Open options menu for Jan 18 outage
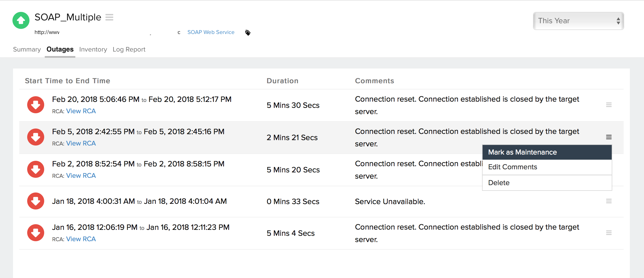 click(x=609, y=201)
